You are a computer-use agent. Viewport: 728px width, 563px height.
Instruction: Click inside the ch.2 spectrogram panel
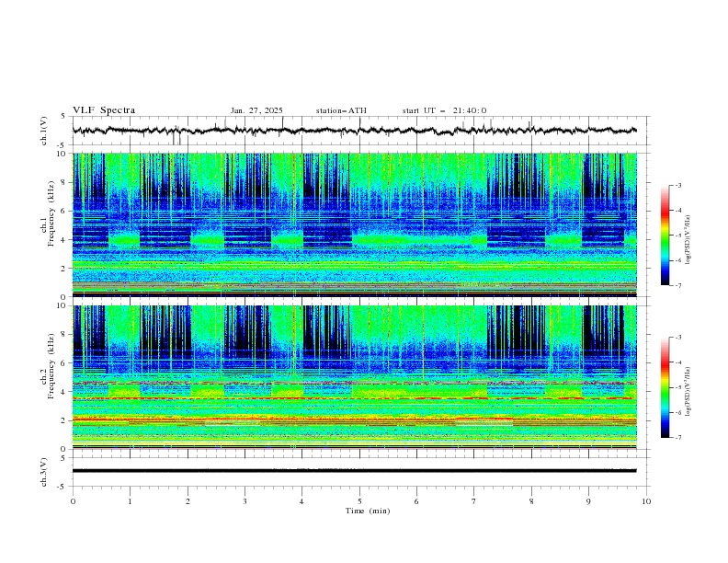[x=355, y=377]
